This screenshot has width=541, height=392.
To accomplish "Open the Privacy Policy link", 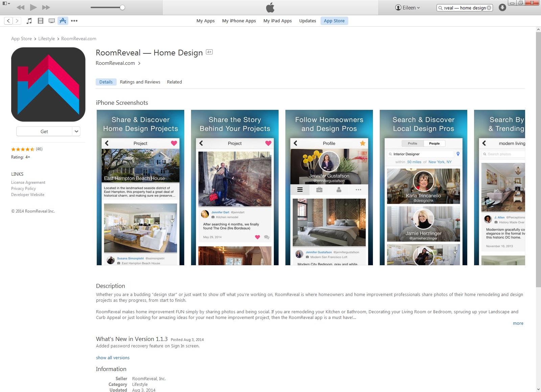I will click(x=23, y=189).
